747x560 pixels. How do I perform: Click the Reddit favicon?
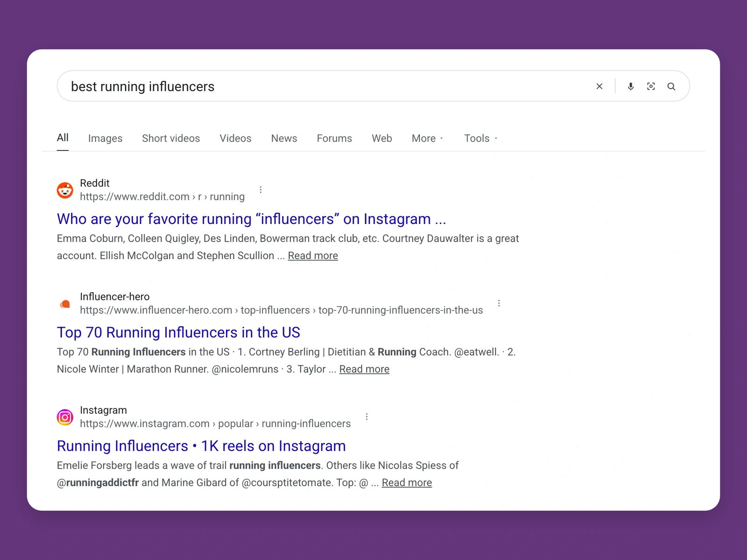(x=65, y=190)
